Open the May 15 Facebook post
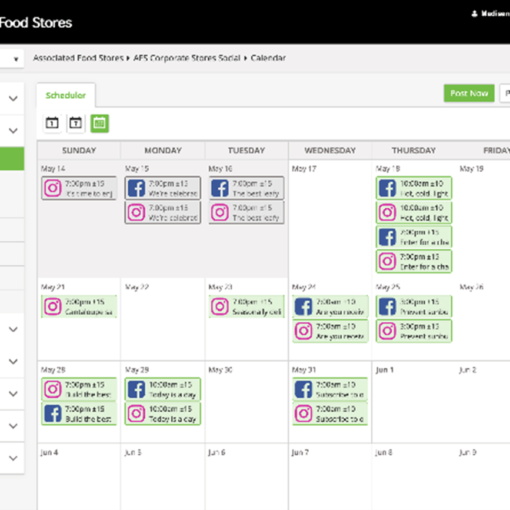Screen dimensions: 510x510 [x=163, y=188]
